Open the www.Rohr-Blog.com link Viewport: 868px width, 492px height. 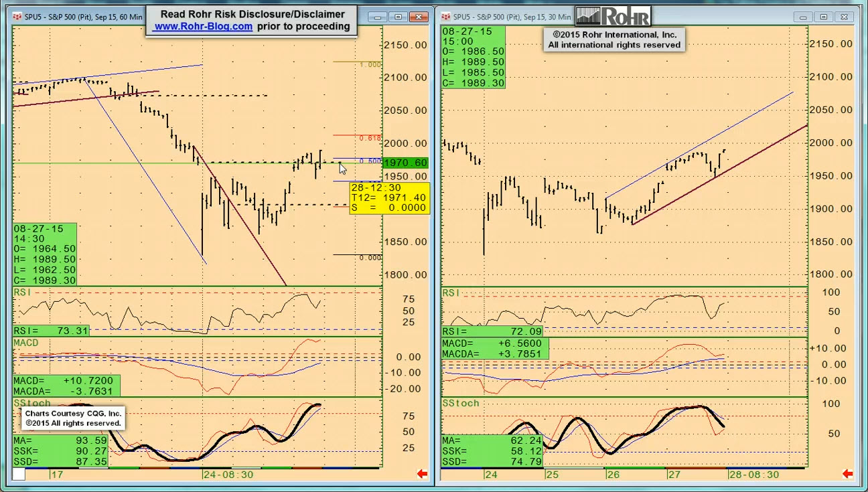203,27
